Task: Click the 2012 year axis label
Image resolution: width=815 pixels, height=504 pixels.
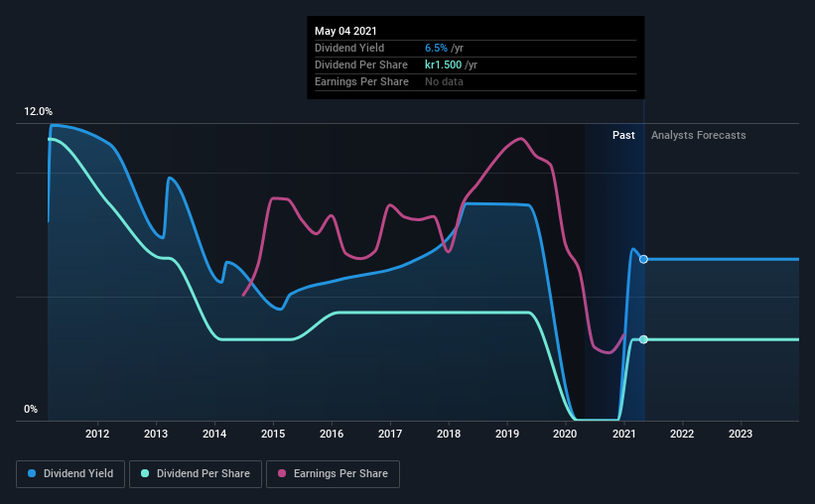Action: [x=97, y=434]
